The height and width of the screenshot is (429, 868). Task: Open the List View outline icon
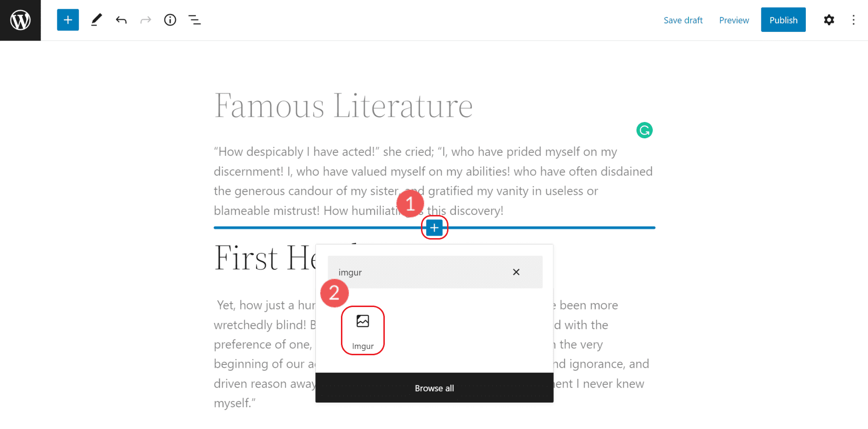pyautogui.click(x=194, y=20)
